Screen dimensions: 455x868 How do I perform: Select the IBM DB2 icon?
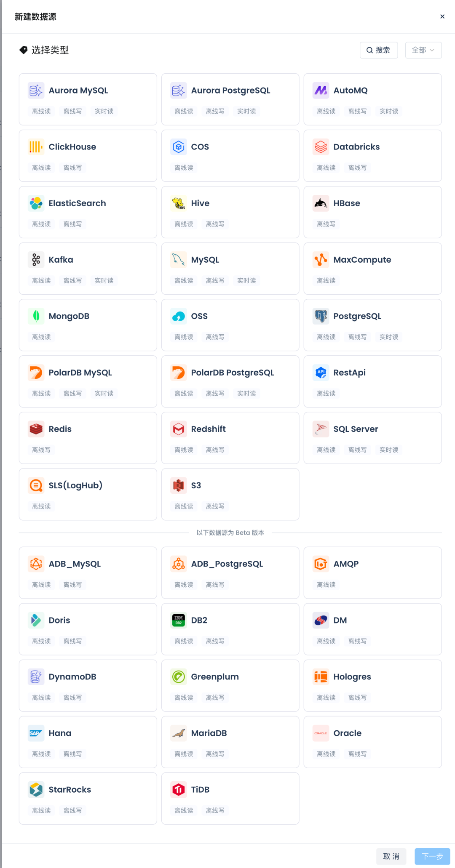(179, 620)
